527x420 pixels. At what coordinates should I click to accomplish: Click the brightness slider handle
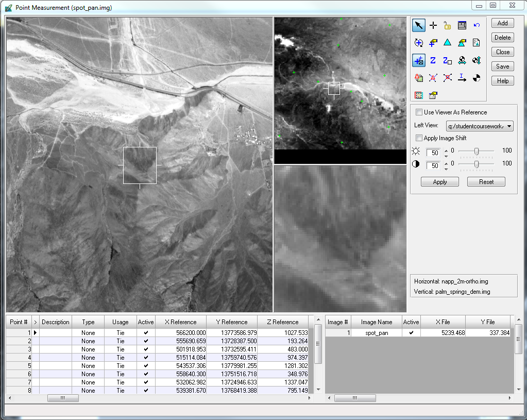pyautogui.click(x=476, y=152)
